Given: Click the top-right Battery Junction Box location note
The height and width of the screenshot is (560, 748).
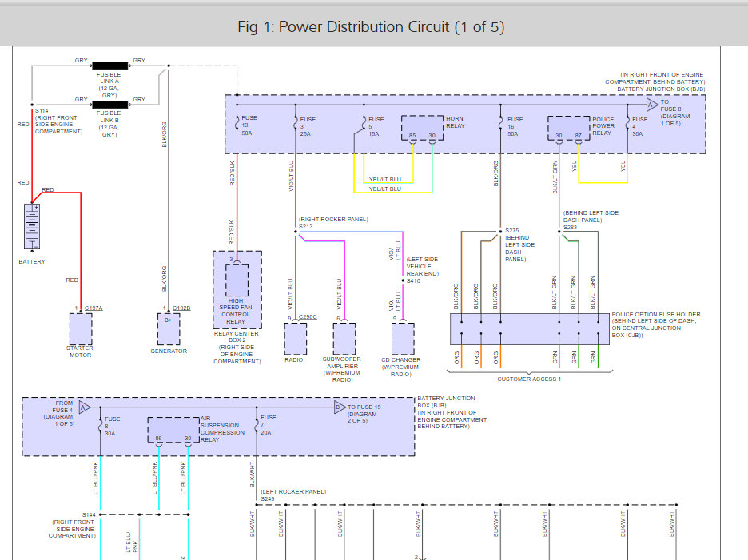Looking at the screenshot, I should (655, 82).
